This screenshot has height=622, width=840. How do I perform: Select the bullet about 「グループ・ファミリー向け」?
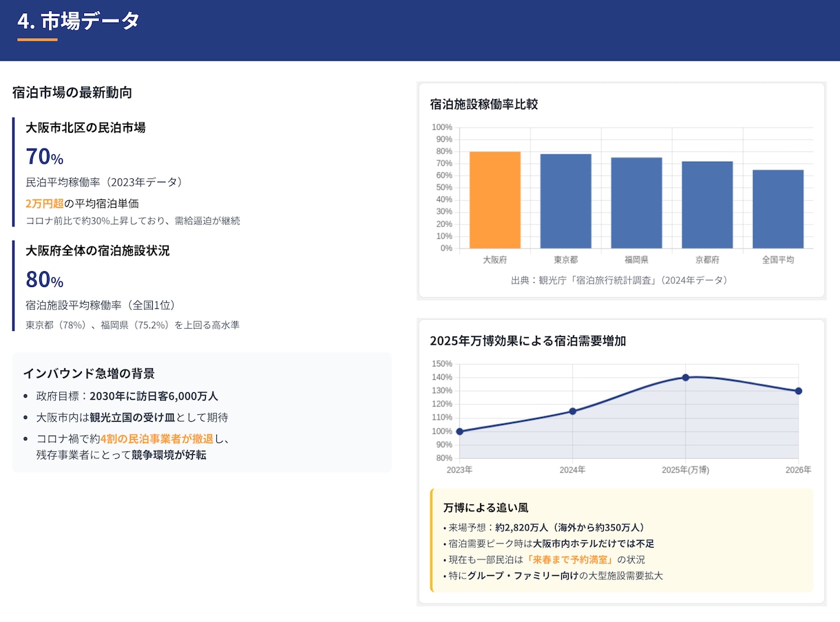(553, 576)
